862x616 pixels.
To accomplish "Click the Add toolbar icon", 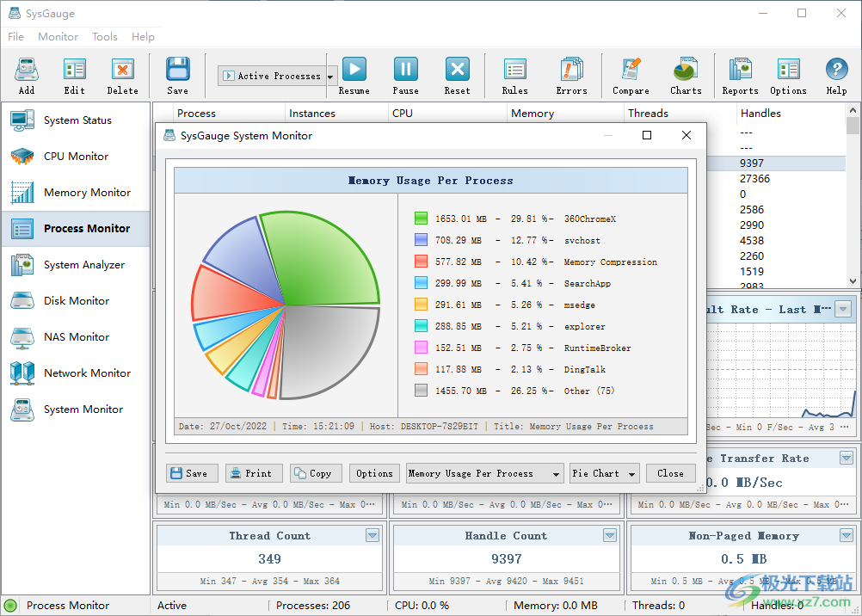I will pyautogui.click(x=27, y=76).
